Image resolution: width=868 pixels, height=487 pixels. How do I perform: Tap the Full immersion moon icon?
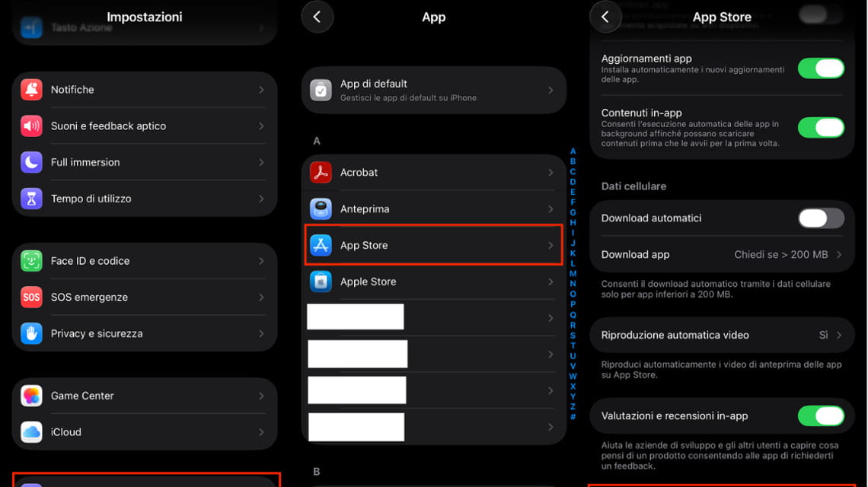pyautogui.click(x=31, y=162)
